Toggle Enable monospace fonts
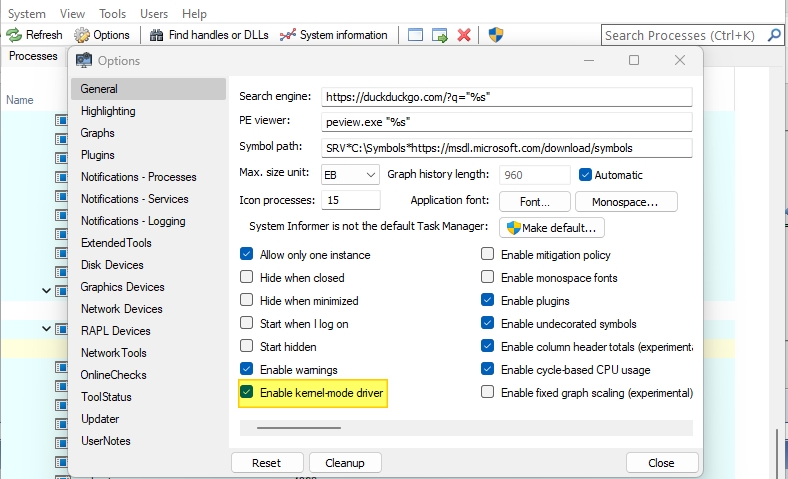This screenshot has width=788, height=479. click(x=487, y=276)
